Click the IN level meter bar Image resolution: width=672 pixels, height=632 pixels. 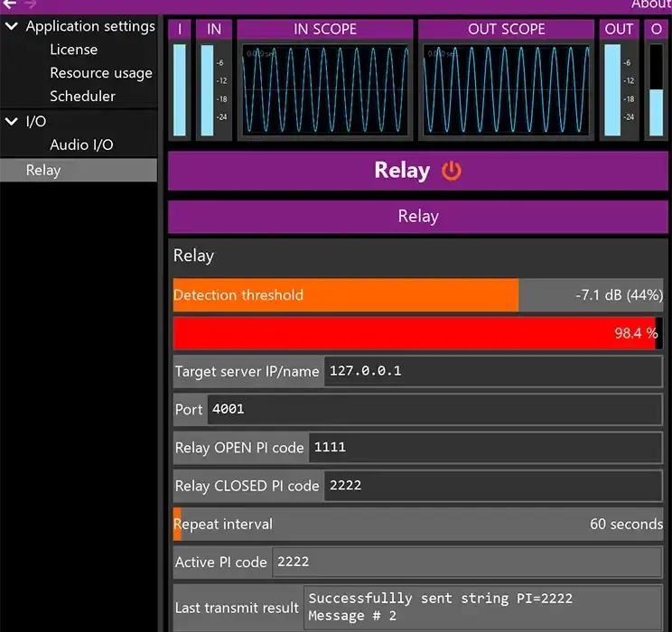click(207, 90)
